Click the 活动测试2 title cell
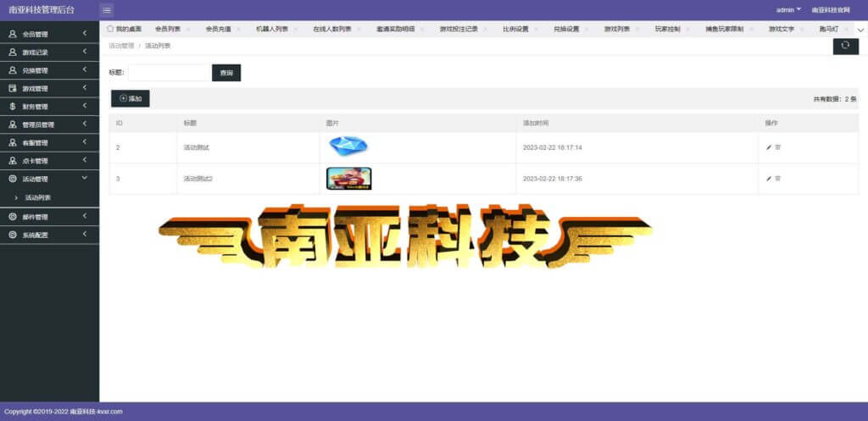Image resolution: width=868 pixels, height=421 pixels. coord(198,179)
